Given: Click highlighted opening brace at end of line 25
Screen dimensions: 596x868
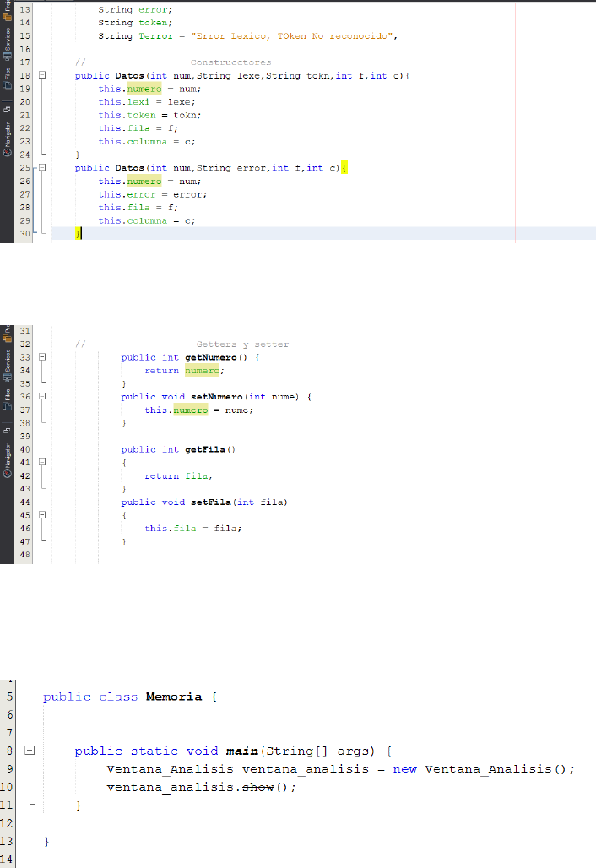Looking at the screenshot, I should click(344, 168).
